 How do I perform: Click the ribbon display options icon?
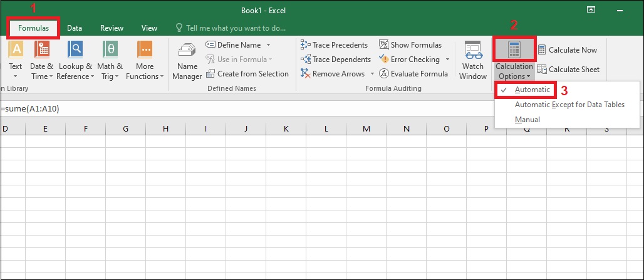[591, 10]
